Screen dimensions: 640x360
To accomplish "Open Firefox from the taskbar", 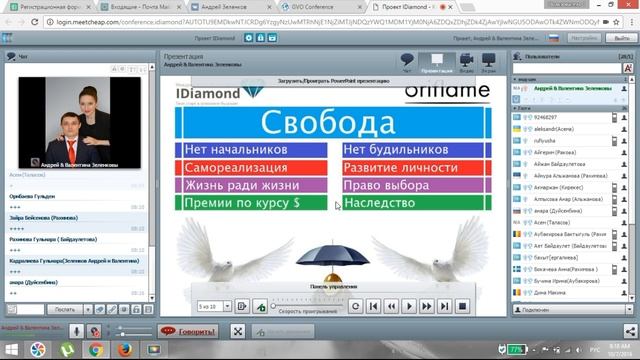I will pos(124,350).
